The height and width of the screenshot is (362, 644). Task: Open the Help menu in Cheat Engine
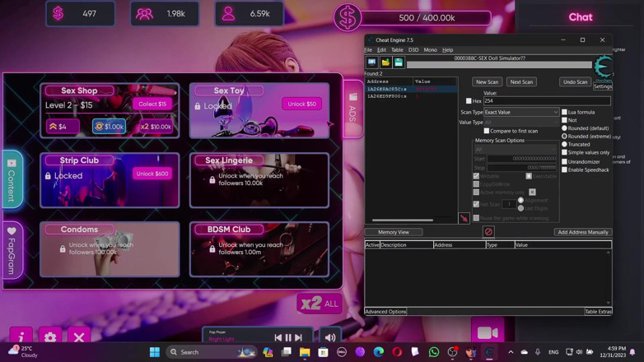tap(447, 49)
